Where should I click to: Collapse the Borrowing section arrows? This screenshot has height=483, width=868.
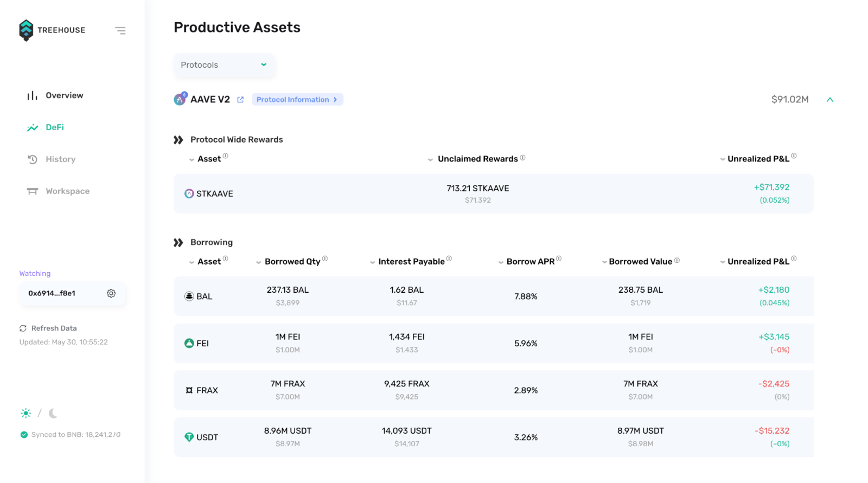[x=178, y=242]
